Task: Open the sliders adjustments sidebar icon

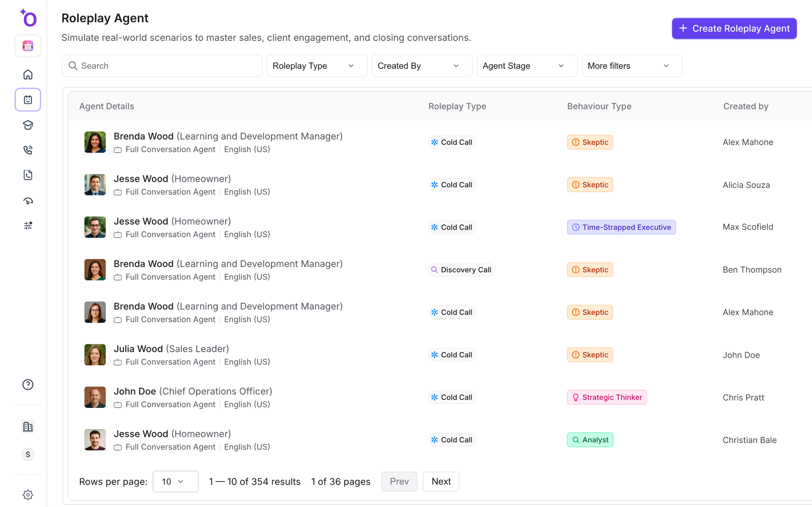Action: [28, 225]
